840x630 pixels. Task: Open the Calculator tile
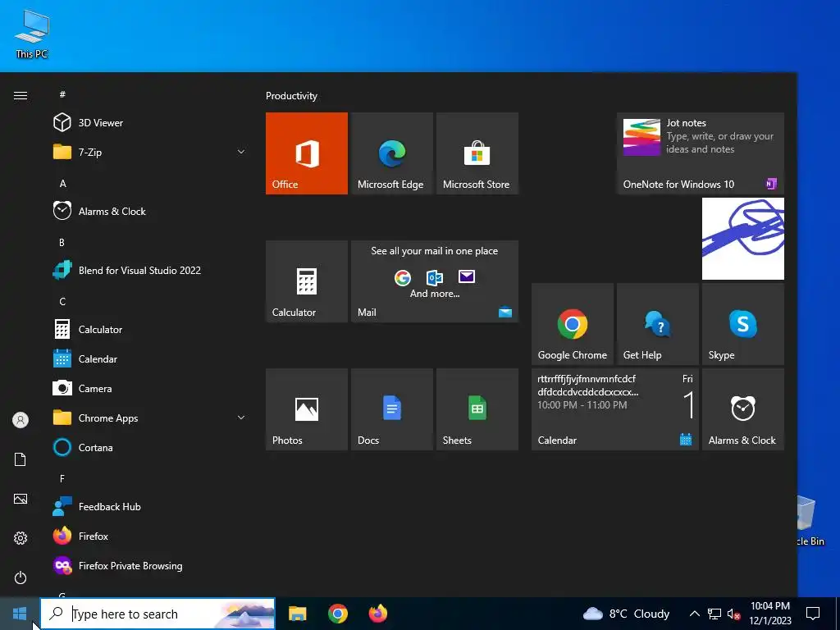(x=307, y=281)
